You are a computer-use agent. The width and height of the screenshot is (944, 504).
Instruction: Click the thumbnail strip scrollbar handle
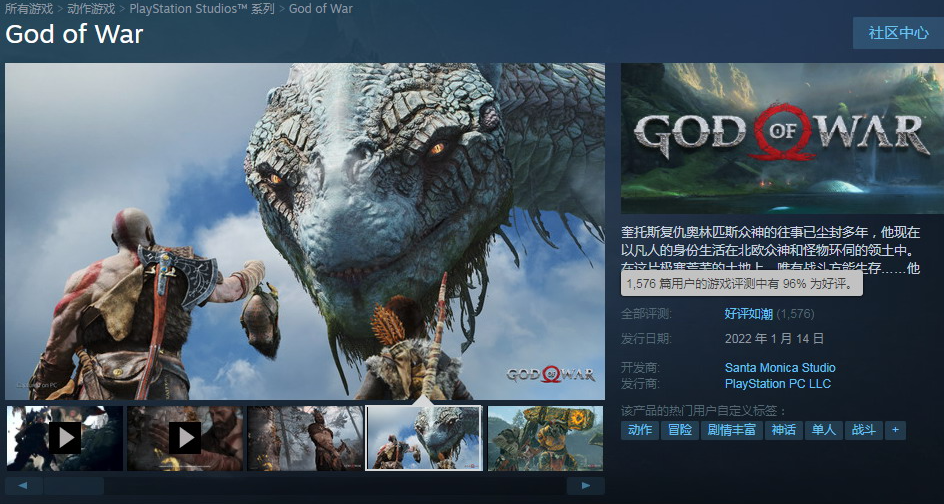73,486
